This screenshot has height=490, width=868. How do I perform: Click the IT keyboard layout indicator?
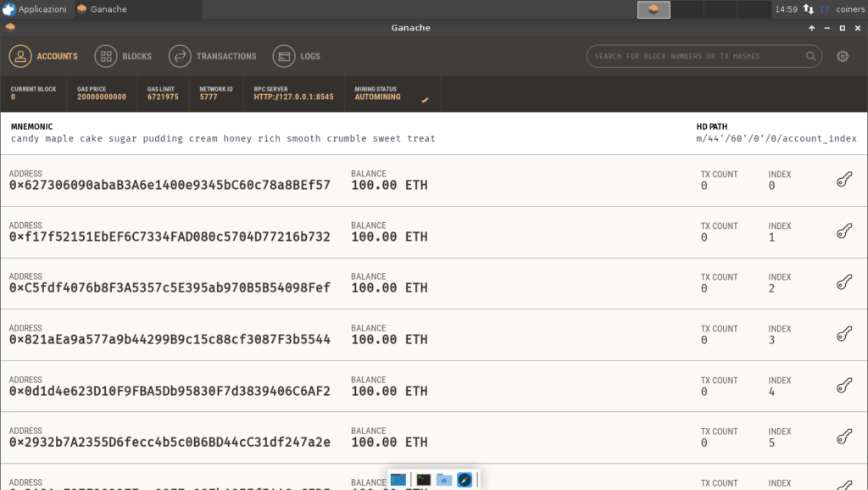click(825, 9)
